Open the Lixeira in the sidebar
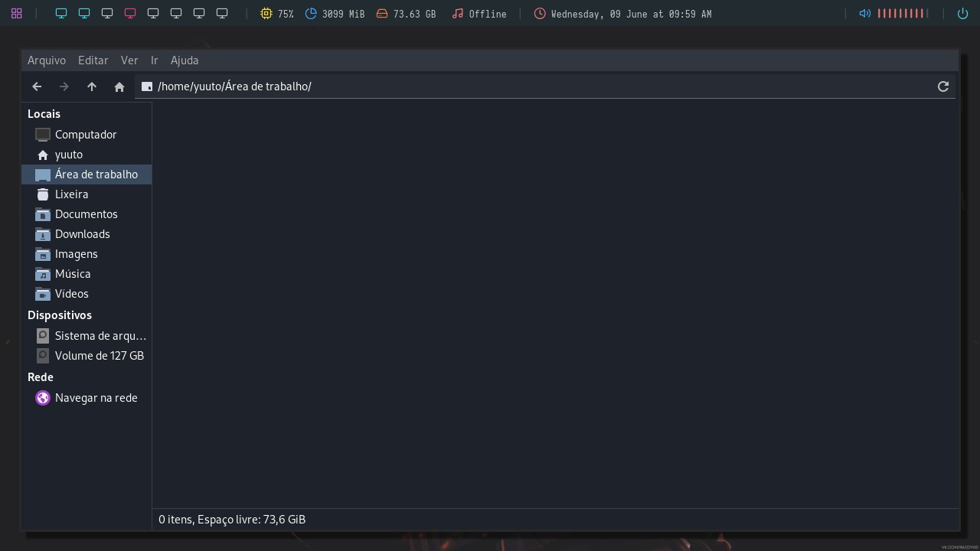 (x=71, y=194)
